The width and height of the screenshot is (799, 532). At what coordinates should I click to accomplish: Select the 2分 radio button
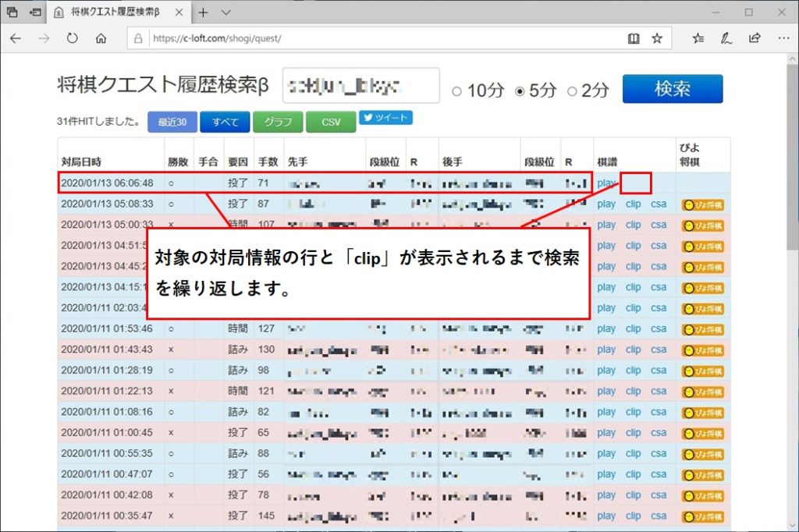(572, 91)
